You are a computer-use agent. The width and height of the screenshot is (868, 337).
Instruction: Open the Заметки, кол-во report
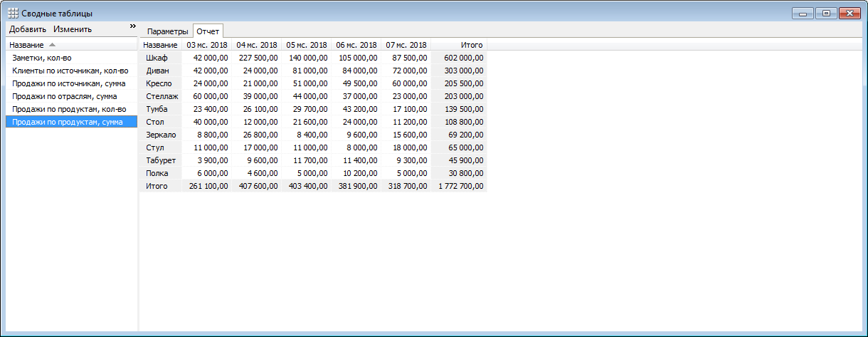click(42, 58)
